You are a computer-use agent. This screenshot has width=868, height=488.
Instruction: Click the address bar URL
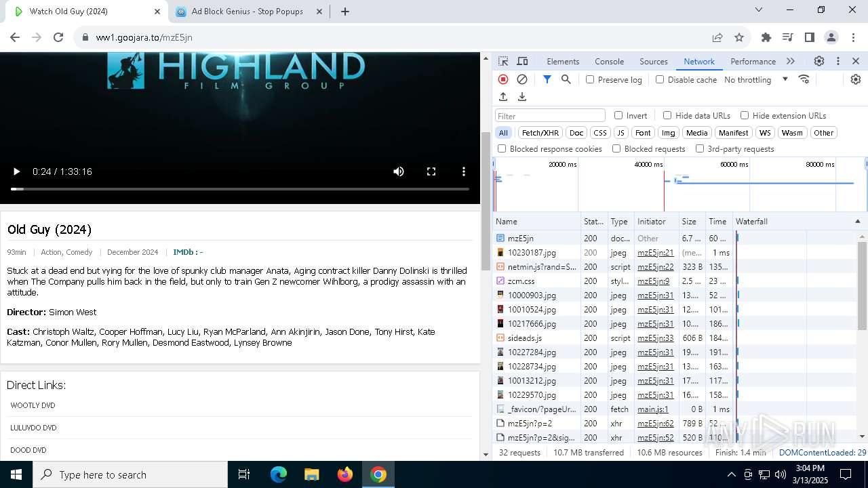(x=144, y=37)
